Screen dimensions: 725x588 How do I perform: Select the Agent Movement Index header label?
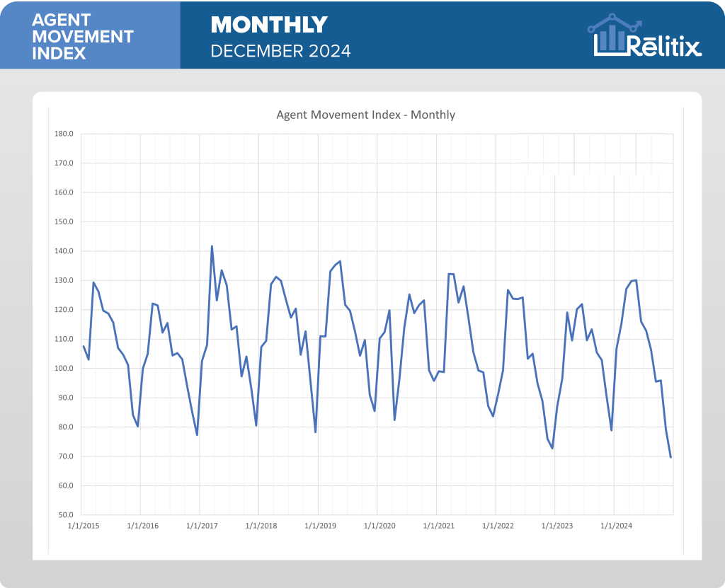83,35
